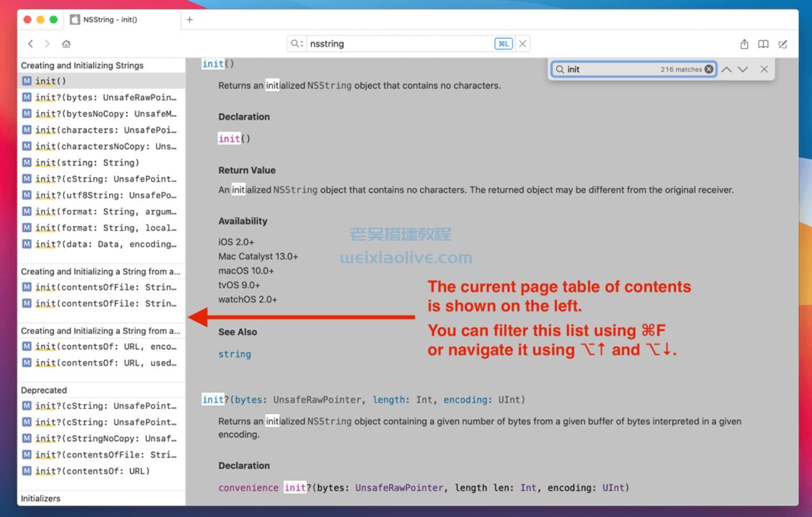Follow the string link under See Also
Image resolution: width=812 pixels, height=517 pixels.
[234, 354]
